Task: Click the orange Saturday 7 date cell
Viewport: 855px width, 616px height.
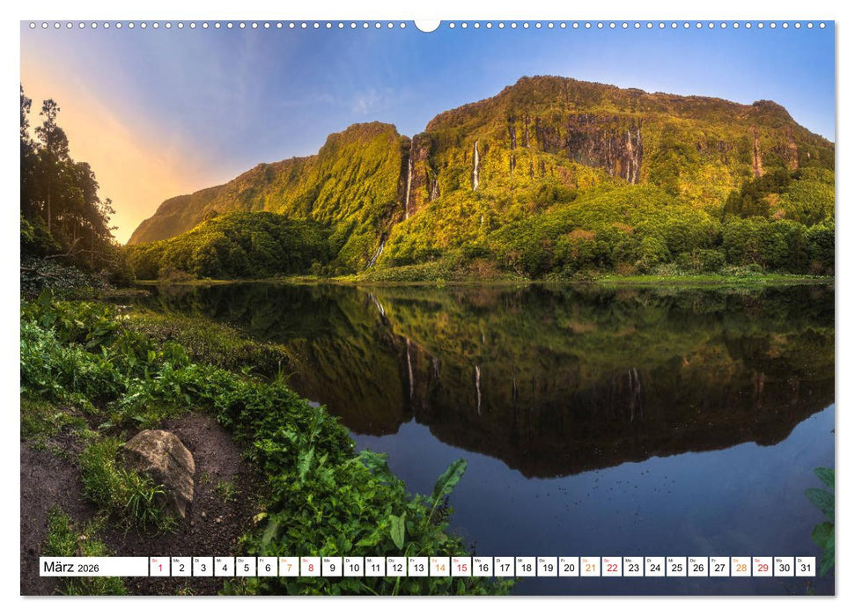Action: 289,567
